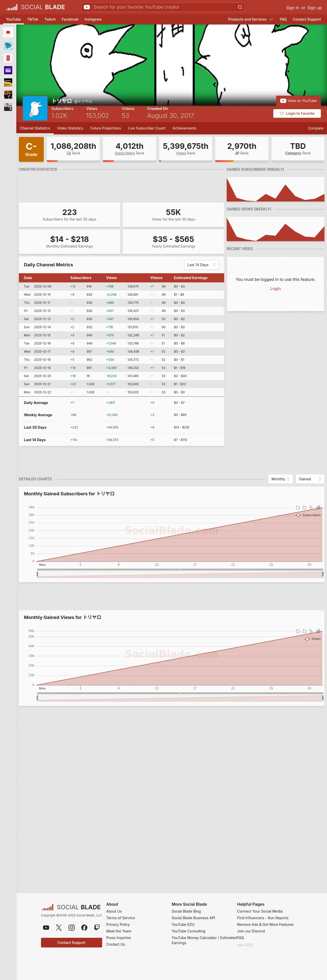Click the Login link under Recent Video
The width and height of the screenshot is (327, 980).
(x=276, y=289)
